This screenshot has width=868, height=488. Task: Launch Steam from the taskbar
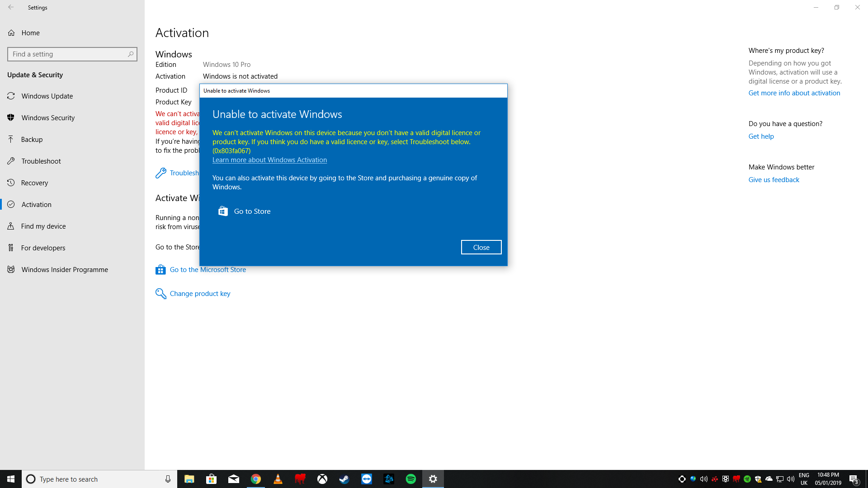(344, 479)
